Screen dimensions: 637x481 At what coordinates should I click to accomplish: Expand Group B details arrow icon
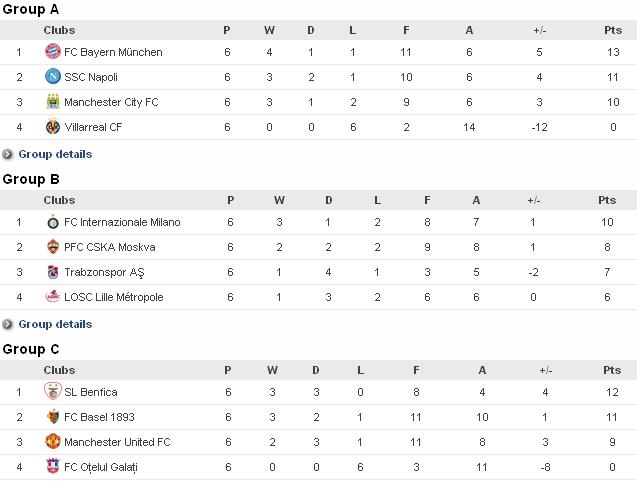coord(7,324)
